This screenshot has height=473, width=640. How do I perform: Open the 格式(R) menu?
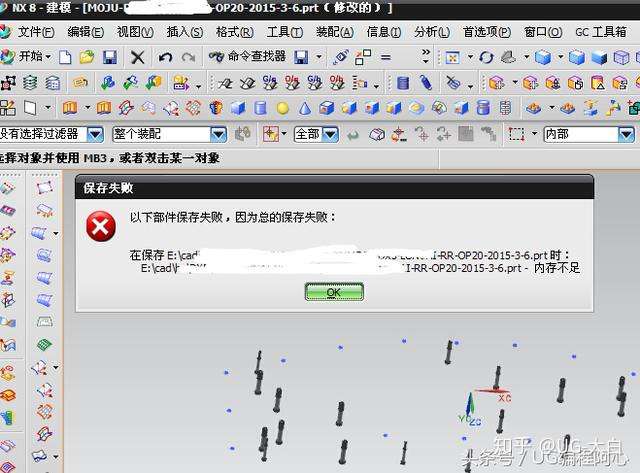tap(235, 32)
